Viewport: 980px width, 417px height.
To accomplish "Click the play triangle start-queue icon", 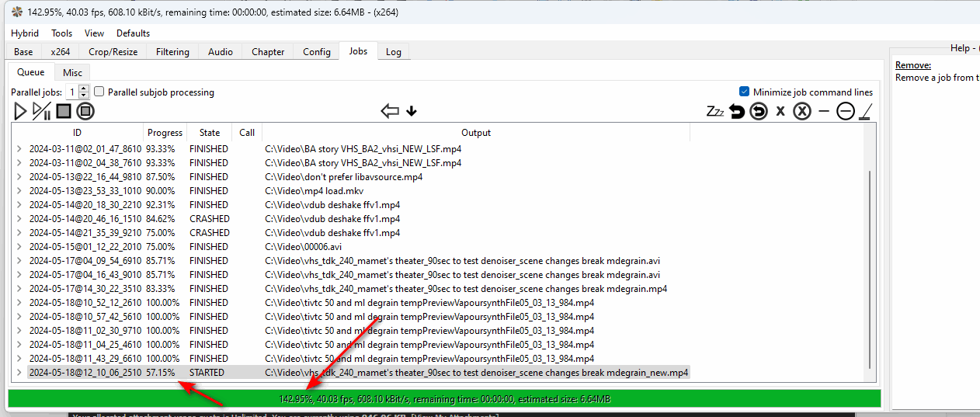I will click(20, 111).
